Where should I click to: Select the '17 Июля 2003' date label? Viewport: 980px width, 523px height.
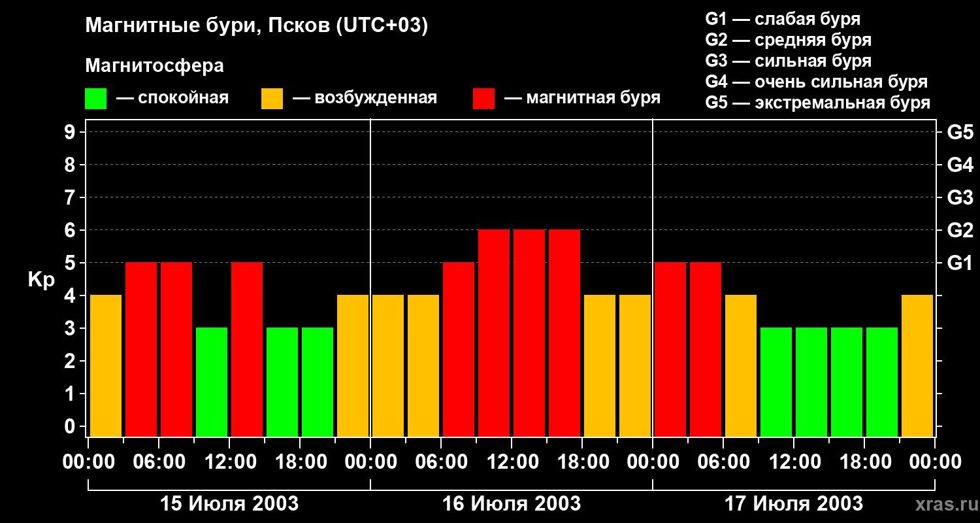pyautogui.click(x=794, y=504)
